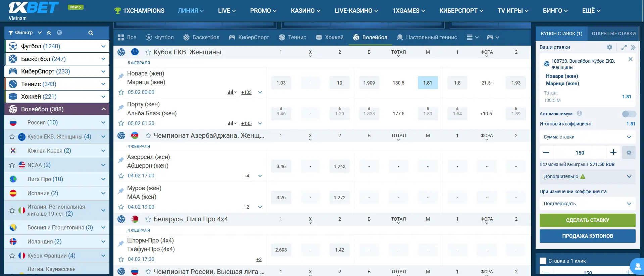Screen dimensions: 644x276
Task: Expand markets for Порту vs Альба Блаж
Action: [x=260, y=123]
